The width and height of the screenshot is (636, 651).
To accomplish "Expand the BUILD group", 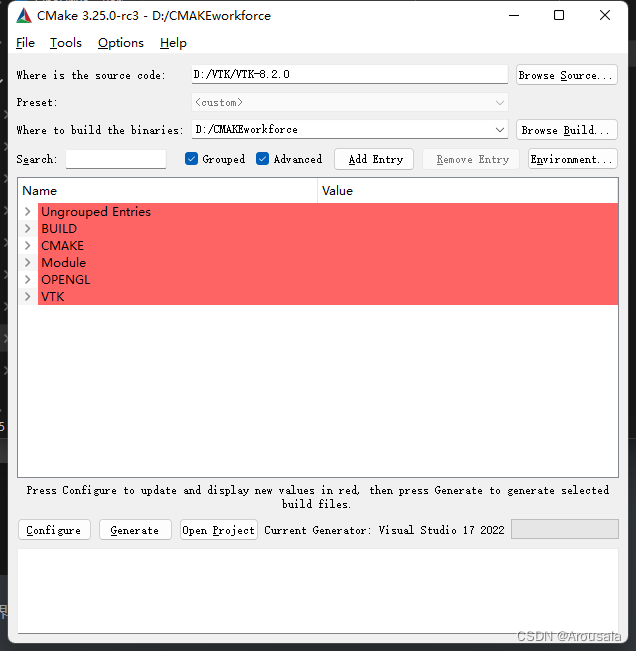I will pos(28,229).
